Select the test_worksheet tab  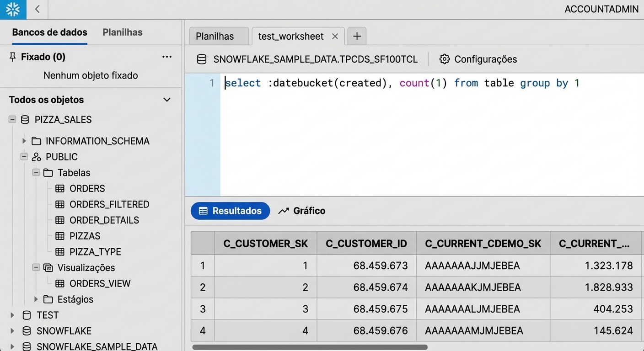290,36
